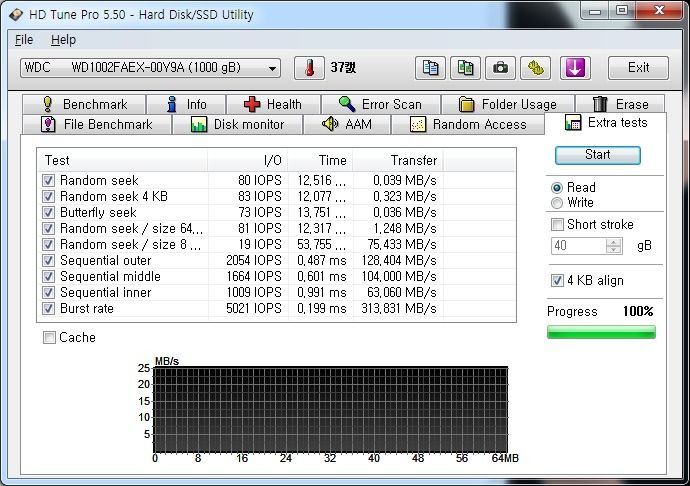Click the copy screenshot icon beside it
Viewport: 690px width, 486px height.
coord(465,68)
